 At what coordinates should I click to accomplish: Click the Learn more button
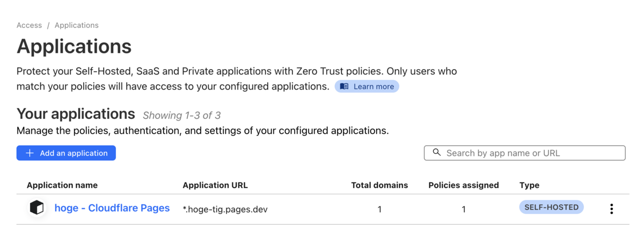(367, 86)
